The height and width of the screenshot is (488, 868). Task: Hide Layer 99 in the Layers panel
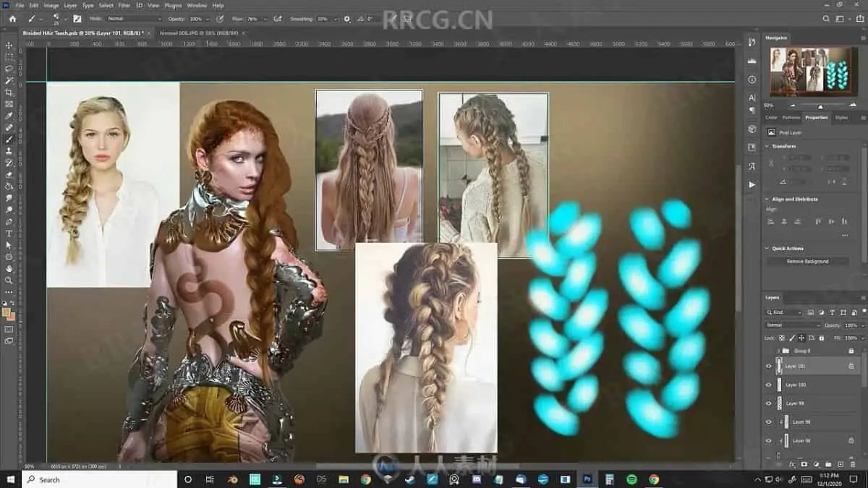click(x=768, y=403)
